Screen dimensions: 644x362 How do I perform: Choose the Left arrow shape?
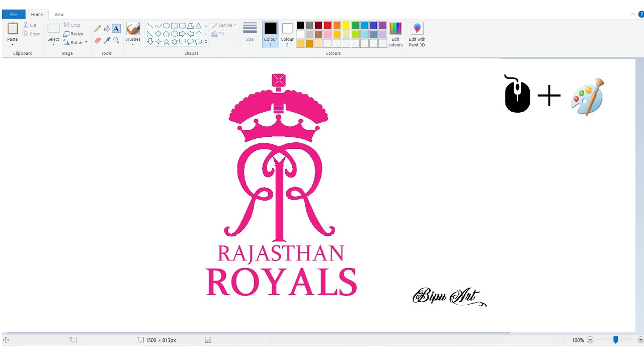pyautogui.click(x=191, y=34)
